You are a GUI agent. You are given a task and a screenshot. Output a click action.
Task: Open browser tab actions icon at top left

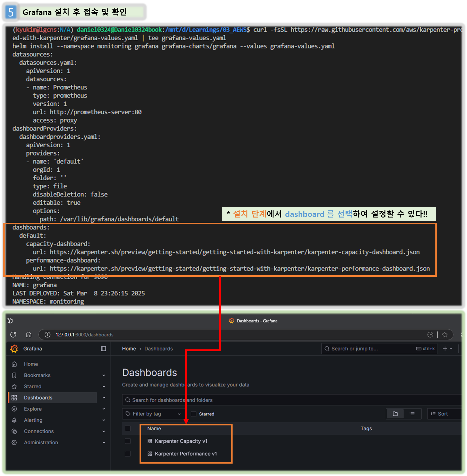[10, 321]
